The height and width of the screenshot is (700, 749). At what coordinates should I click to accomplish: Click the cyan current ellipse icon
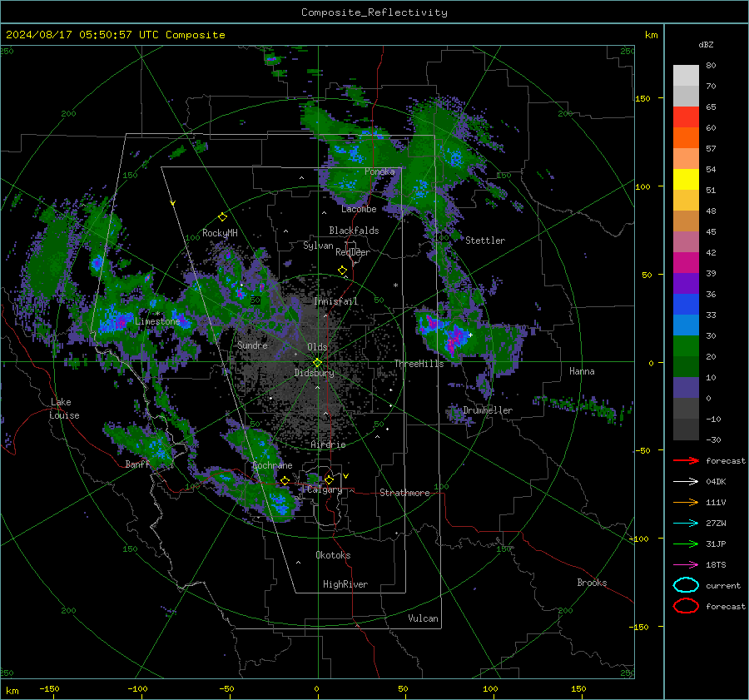(686, 585)
